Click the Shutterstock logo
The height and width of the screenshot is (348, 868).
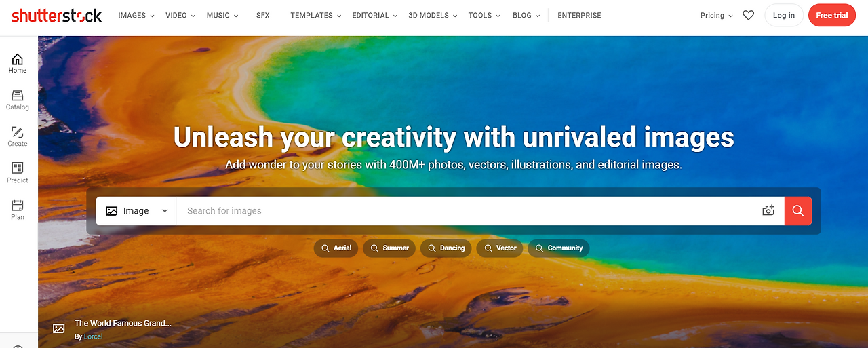pyautogui.click(x=56, y=16)
